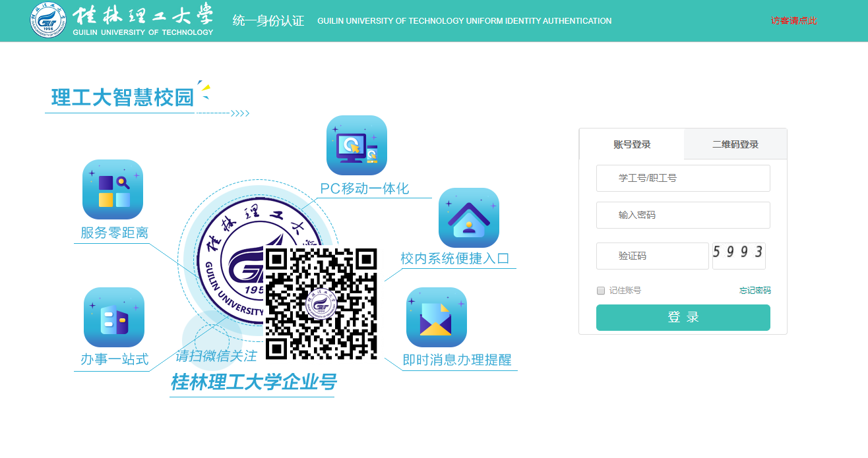Click the 请扫微信关注 text

[216, 357]
